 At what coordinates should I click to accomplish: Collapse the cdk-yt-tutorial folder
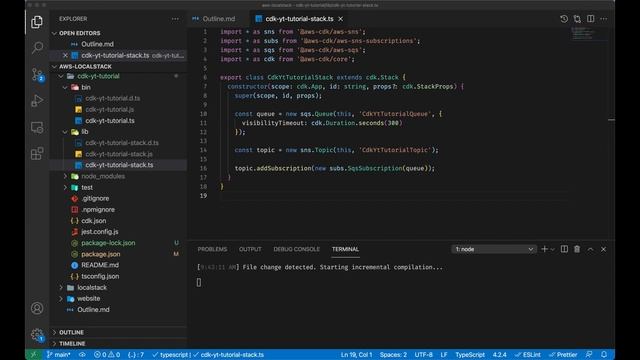tap(98, 76)
